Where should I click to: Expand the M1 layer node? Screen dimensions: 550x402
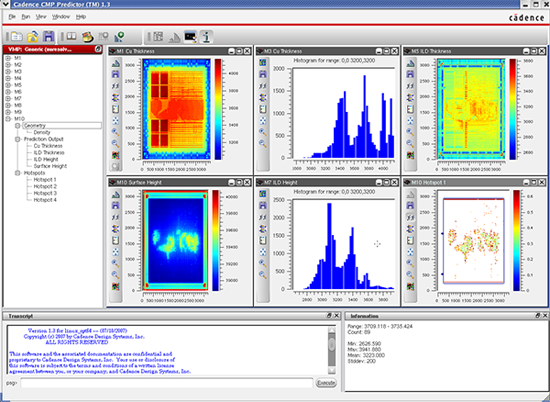(x=8, y=58)
